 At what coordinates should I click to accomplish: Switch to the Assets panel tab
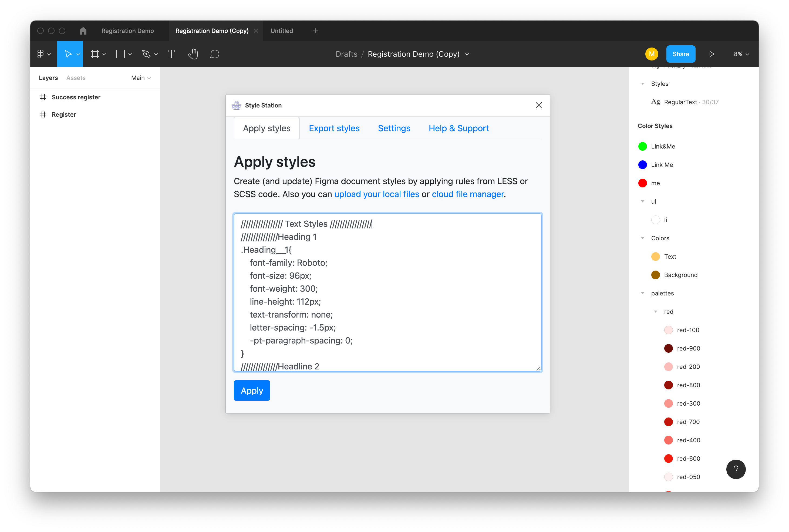[x=76, y=78]
